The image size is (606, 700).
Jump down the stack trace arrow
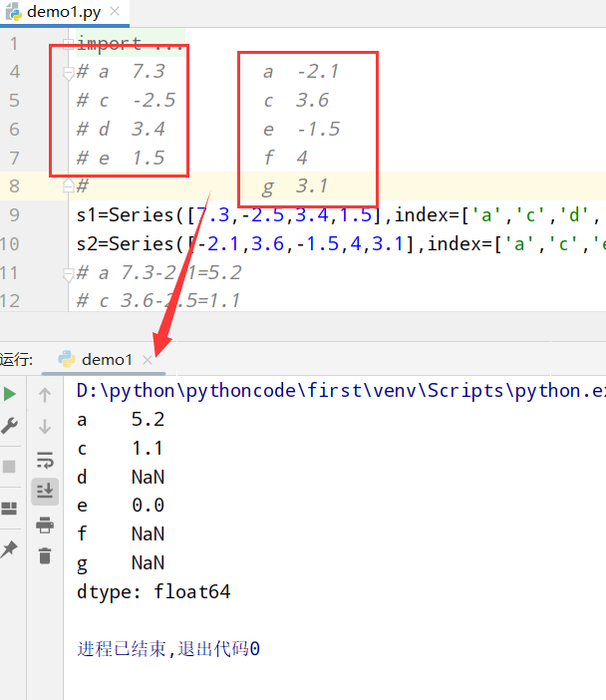pos(45,427)
